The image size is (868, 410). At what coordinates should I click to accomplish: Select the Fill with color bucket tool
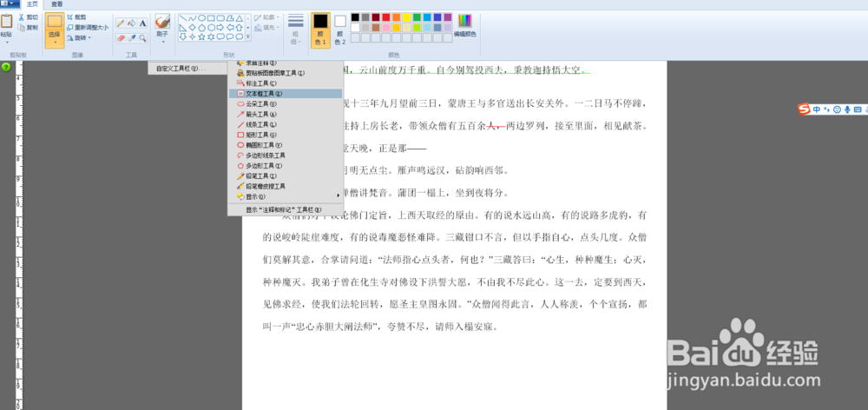click(131, 23)
